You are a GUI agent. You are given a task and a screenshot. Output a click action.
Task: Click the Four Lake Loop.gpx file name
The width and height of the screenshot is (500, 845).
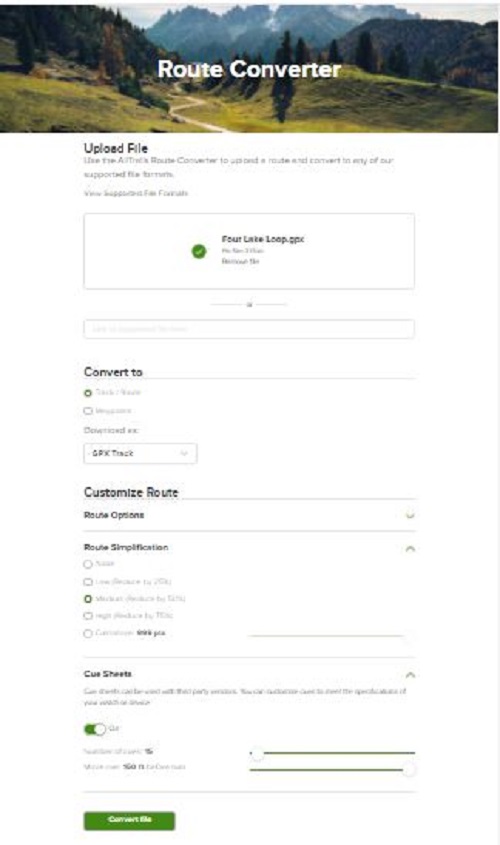coord(263,239)
